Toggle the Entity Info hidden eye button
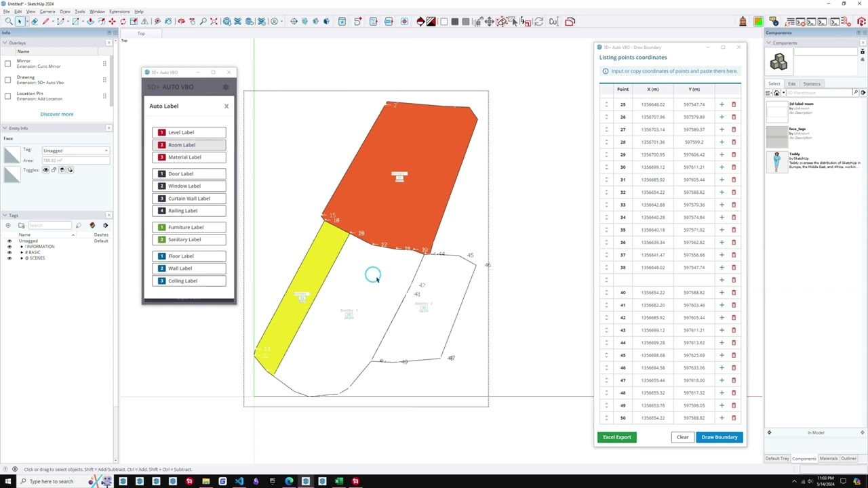 point(46,170)
